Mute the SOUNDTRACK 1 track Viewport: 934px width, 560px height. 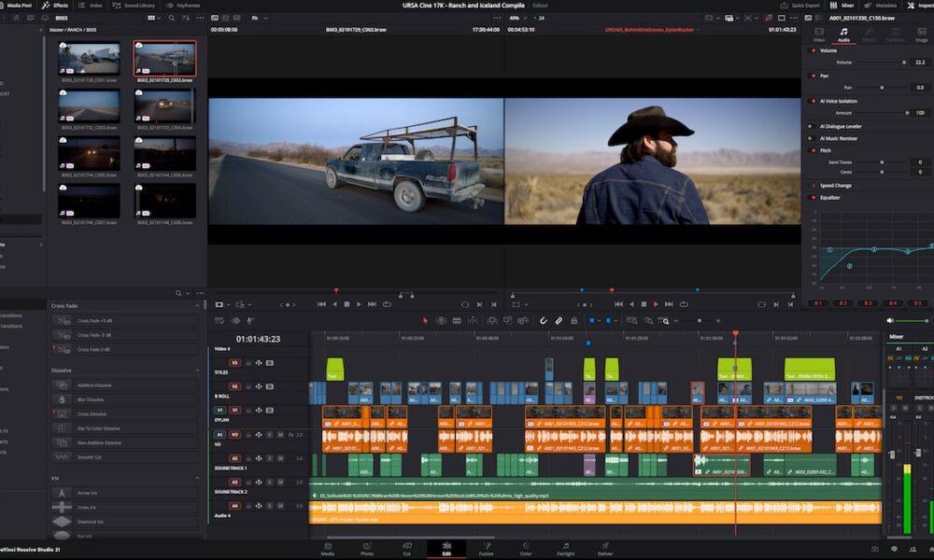(280, 457)
